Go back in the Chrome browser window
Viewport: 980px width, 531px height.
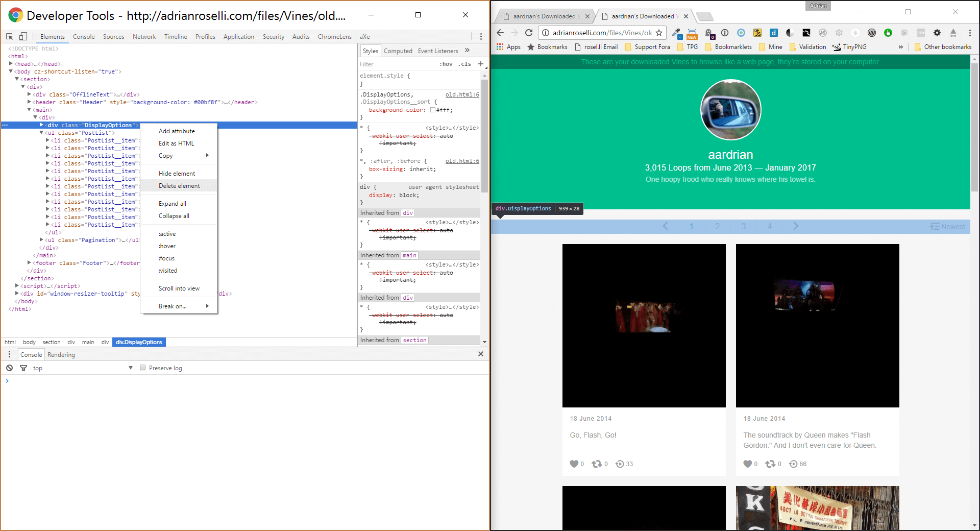(500, 33)
